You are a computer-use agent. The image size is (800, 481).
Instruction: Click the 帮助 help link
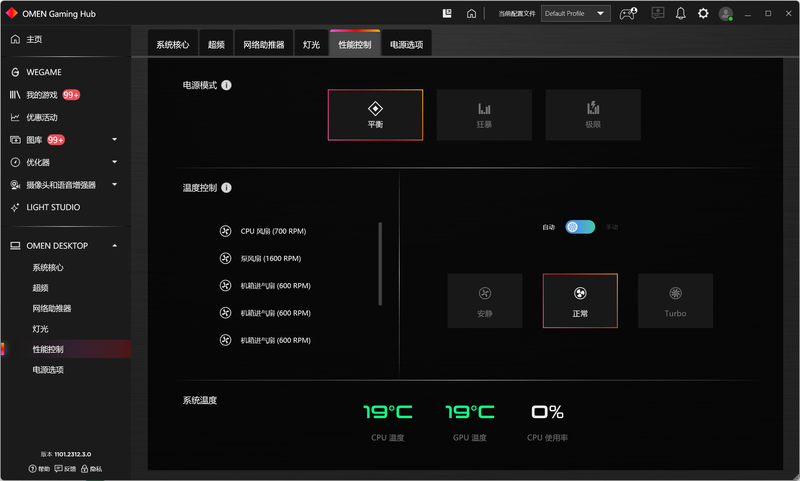[39, 468]
